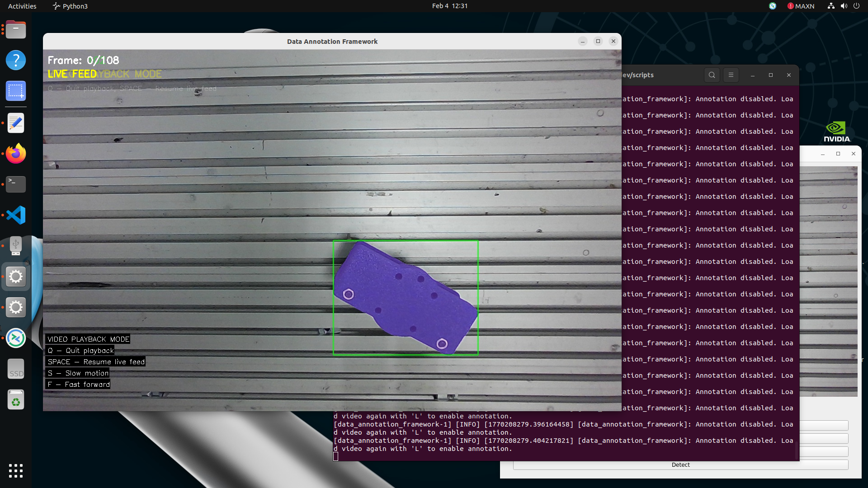Open the Trash from the dock

(x=16, y=400)
